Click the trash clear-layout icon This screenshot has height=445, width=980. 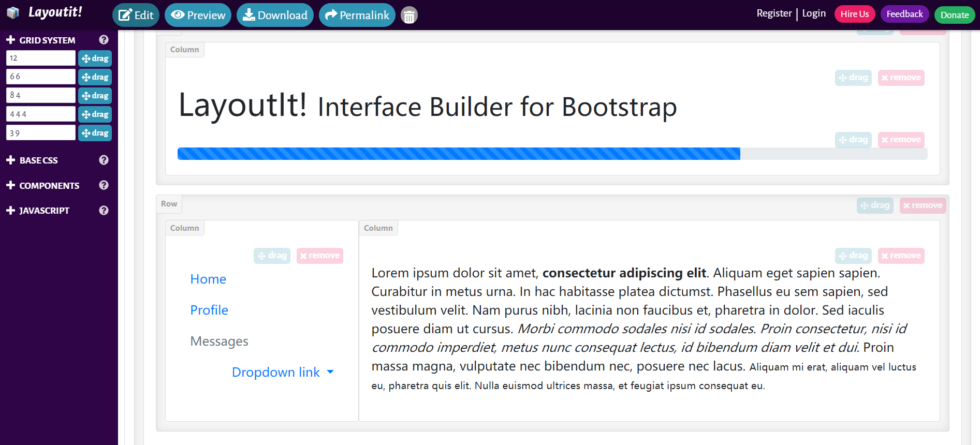[409, 16]
